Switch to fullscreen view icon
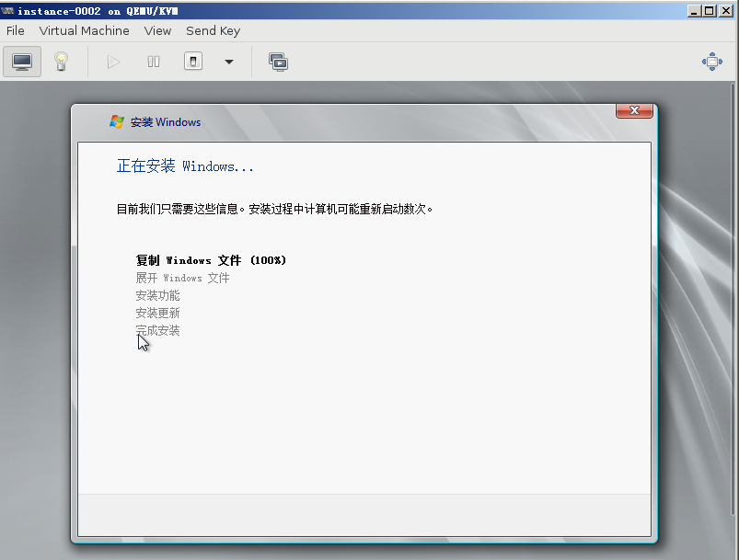This screenshot has width=739, height=560. click(712, 62)
